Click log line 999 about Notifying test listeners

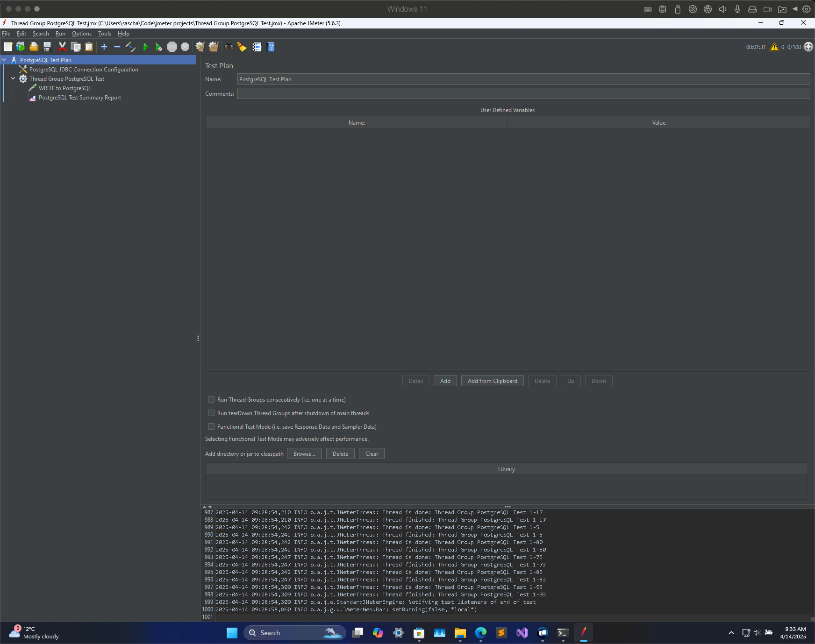376,602
